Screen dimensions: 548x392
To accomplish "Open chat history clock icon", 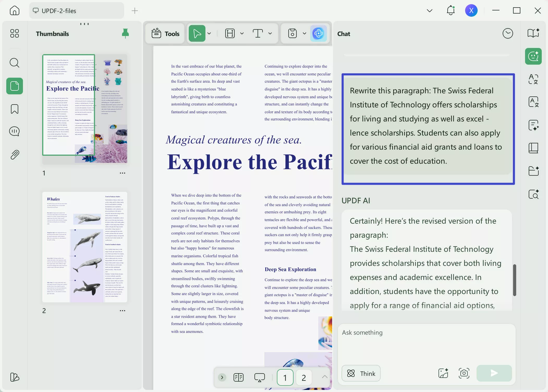I will 507,34.
